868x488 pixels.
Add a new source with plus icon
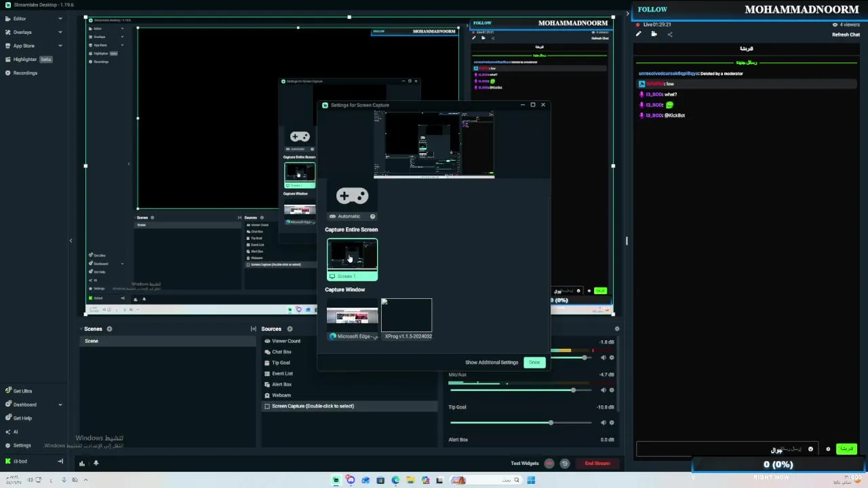[290, 329]
